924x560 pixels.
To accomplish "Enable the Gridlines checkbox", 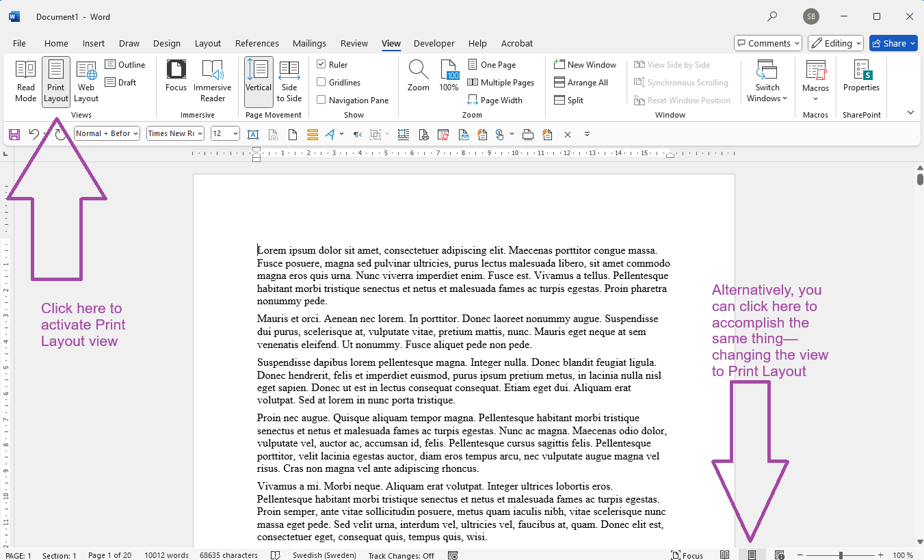I will (x=321, y=83).
